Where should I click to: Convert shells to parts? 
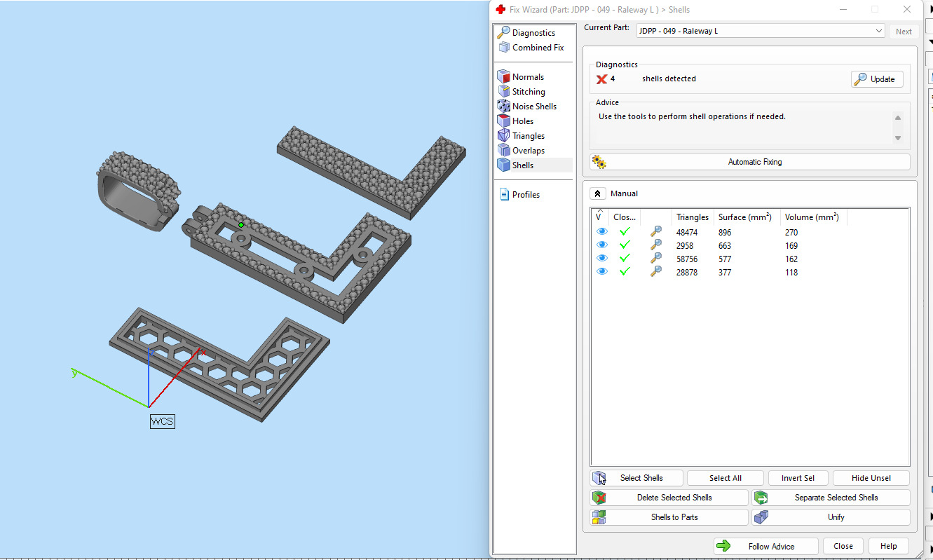tap(669, 517)
